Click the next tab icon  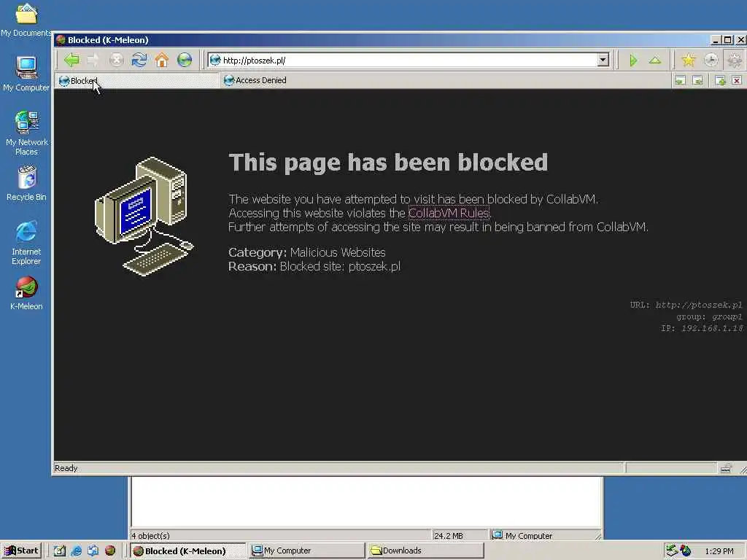click(x=698, y=80)
